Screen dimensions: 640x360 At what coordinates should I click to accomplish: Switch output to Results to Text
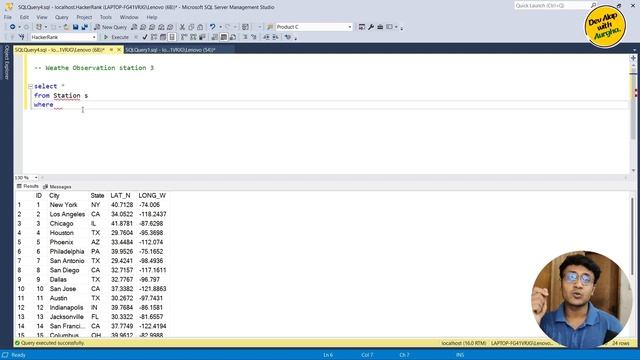215,37
